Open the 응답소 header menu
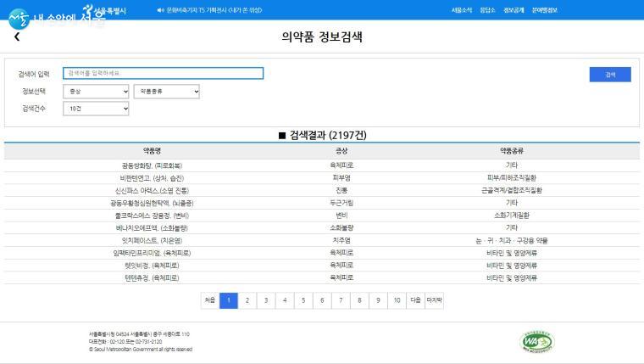The image size is (644, 364). 487,10
